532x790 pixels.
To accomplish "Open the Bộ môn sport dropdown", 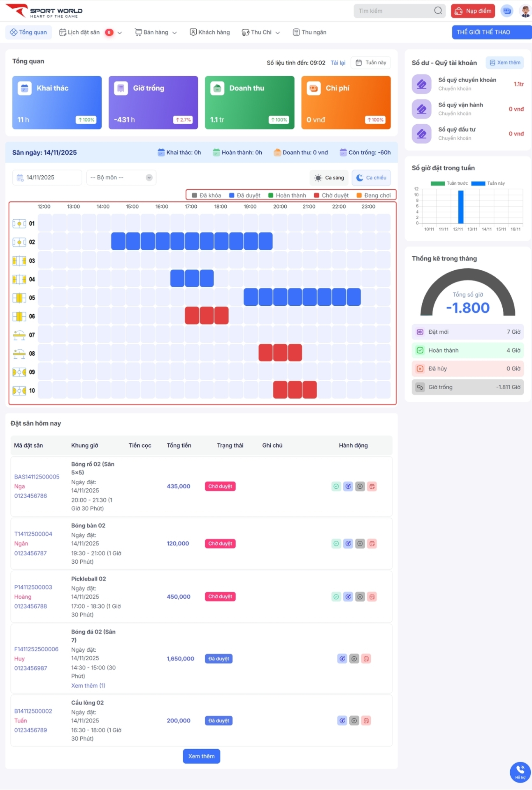I will pyautogui.click(x=121, y=178).
